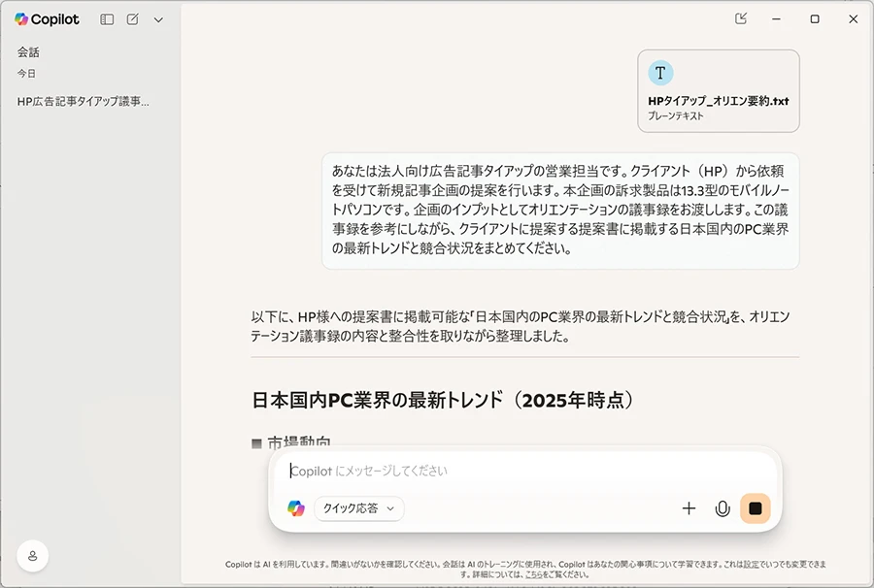
Task: Click the Copilot logo in sidebar header
Action: [x=47, y=19]
